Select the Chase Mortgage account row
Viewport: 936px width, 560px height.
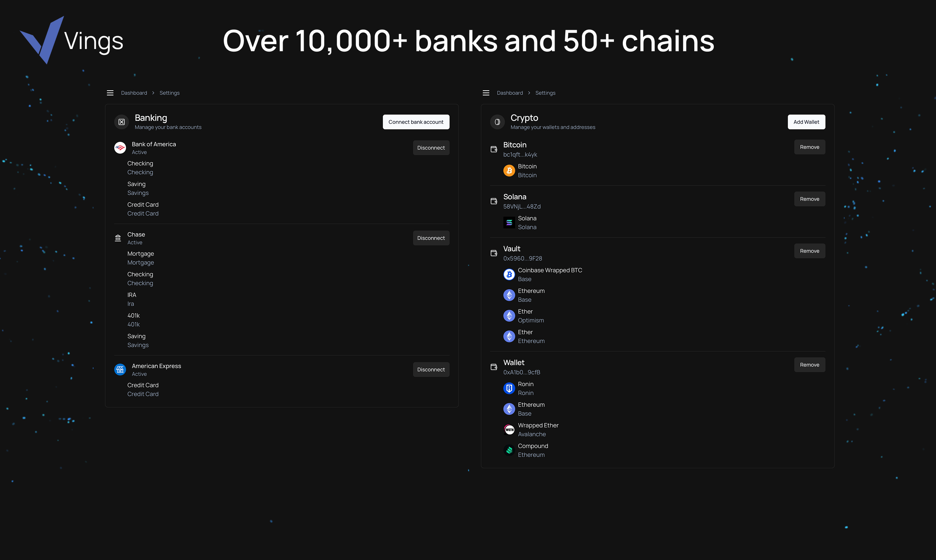(140, 258)
